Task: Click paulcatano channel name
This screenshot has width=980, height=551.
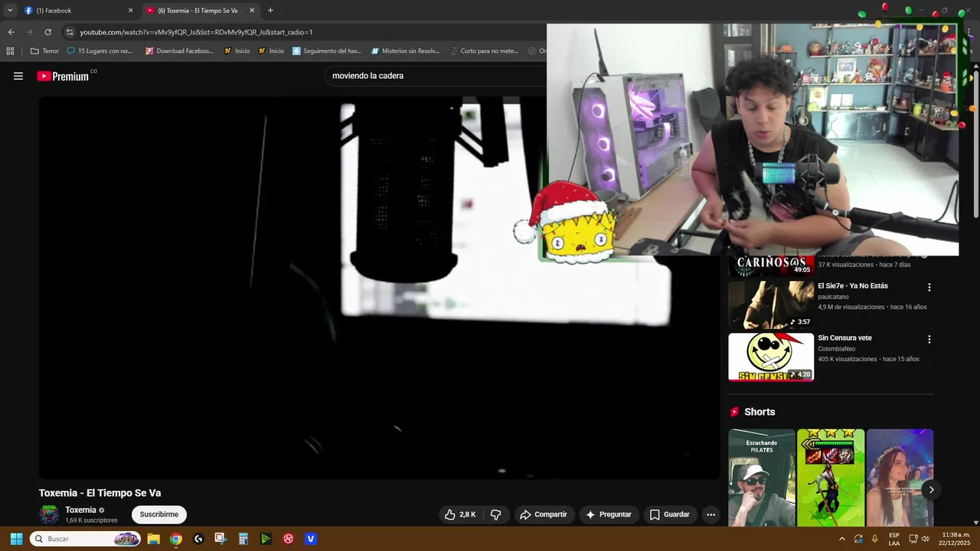Action: [x=833, y=296]
